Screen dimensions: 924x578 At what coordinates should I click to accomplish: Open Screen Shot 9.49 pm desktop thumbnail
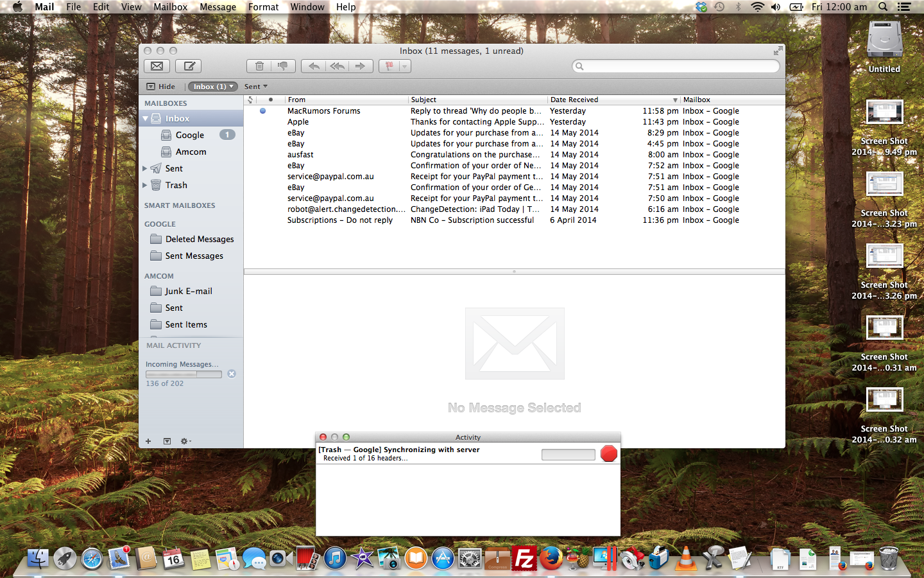click(x=884, y=113)
